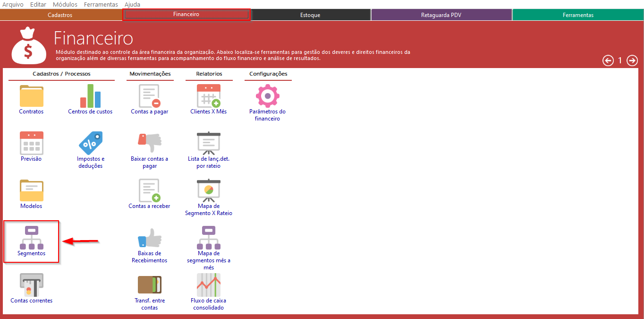Click the Mapa de Segmento X Rateio label

point(208,209)
